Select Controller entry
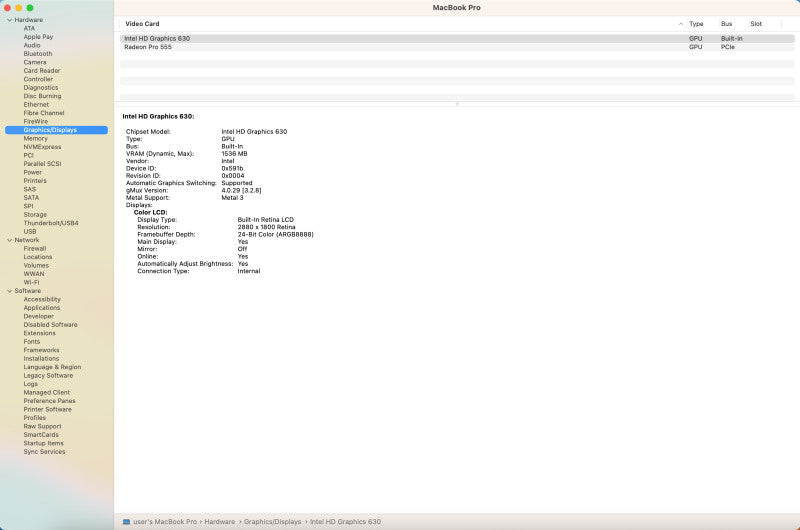Viewport: 800px width, 530px height. pos(38,79)
